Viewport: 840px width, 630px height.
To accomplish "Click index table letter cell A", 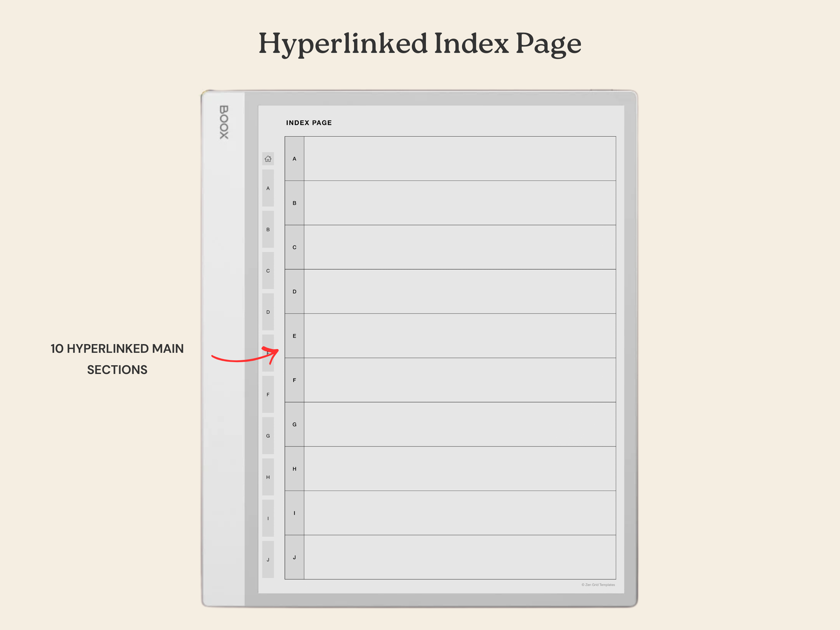I will [294, 159].
